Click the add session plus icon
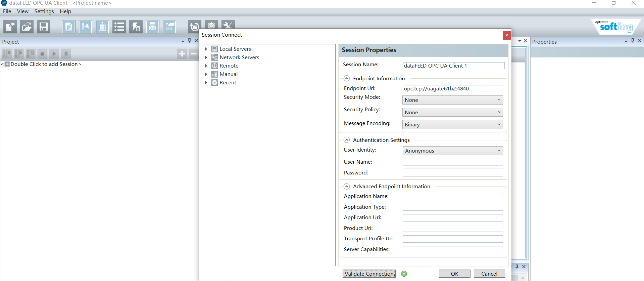This screenshot has height=281, width=644. 182,53
